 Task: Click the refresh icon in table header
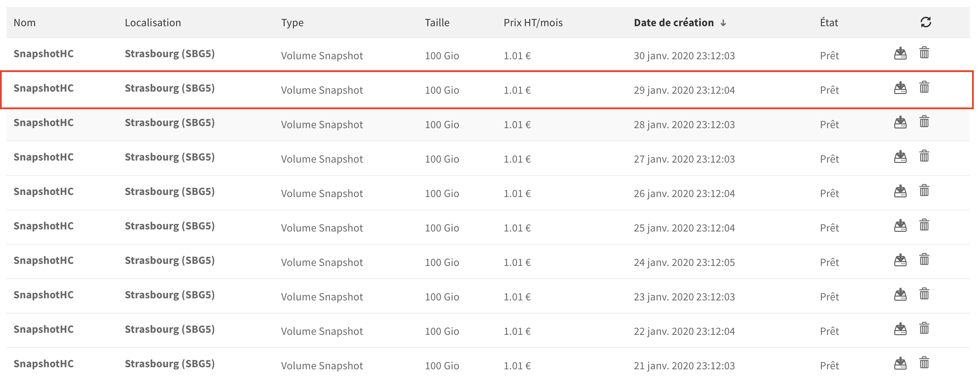(925, 22)
